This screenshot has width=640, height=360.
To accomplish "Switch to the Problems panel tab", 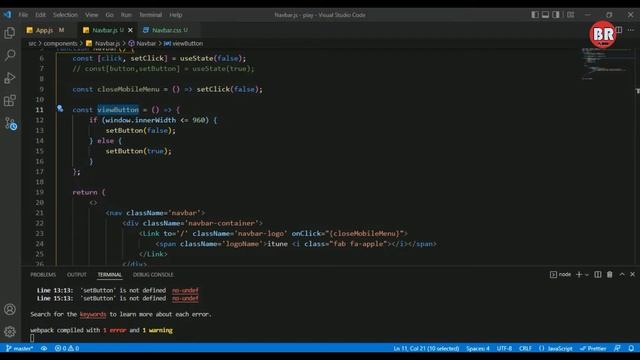I will (43, 275).
